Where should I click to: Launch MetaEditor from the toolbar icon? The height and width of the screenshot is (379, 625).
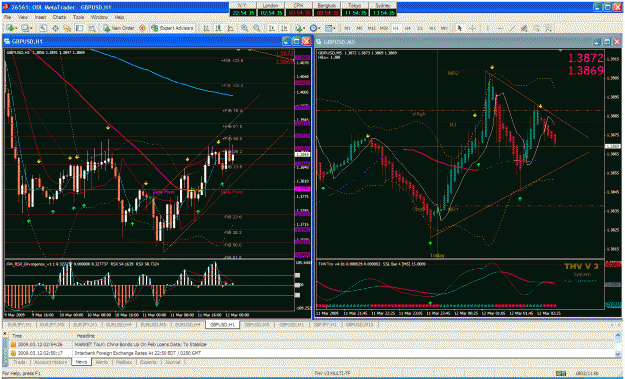(142, 28)
